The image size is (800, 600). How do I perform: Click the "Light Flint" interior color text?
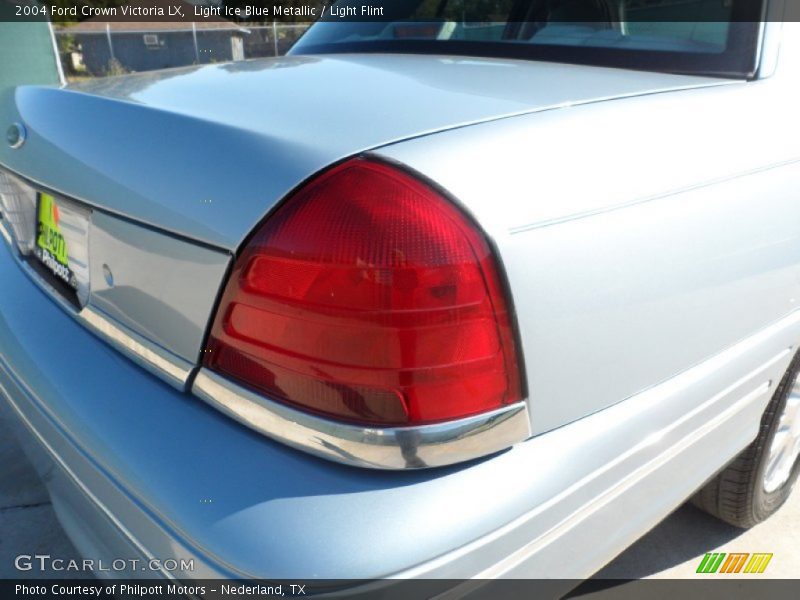click(x=357, y=11)
